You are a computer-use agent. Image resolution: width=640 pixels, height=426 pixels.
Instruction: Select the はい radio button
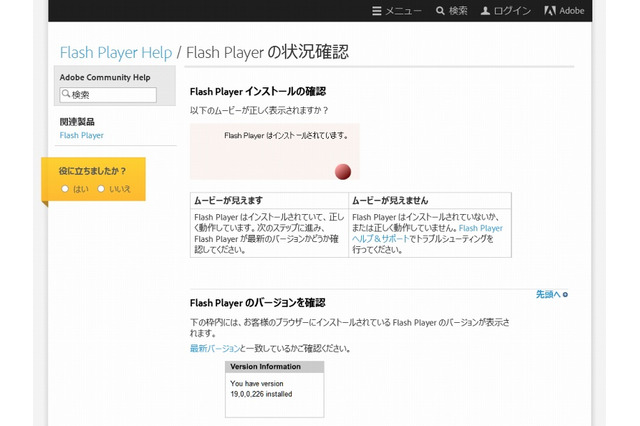65,189
